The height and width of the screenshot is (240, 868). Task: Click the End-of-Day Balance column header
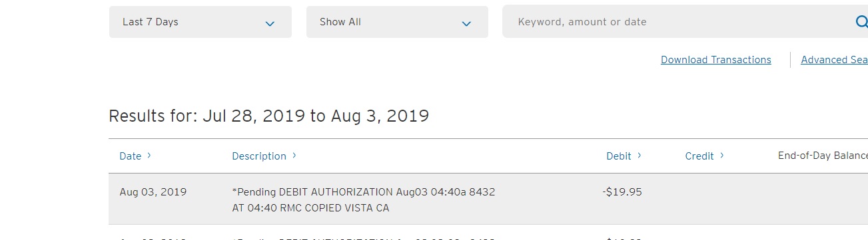823,156
